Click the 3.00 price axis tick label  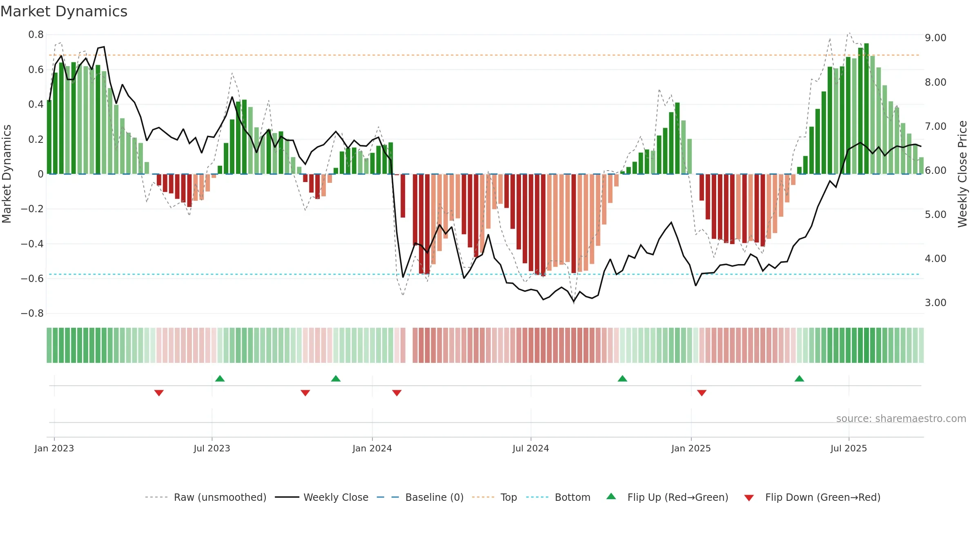tap(935, 303)
